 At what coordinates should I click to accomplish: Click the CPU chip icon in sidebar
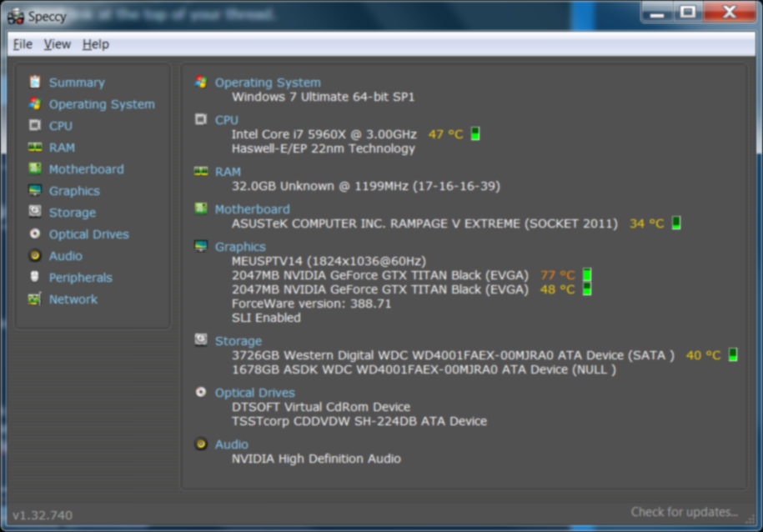pyautogui.click(x=34, y=125)
